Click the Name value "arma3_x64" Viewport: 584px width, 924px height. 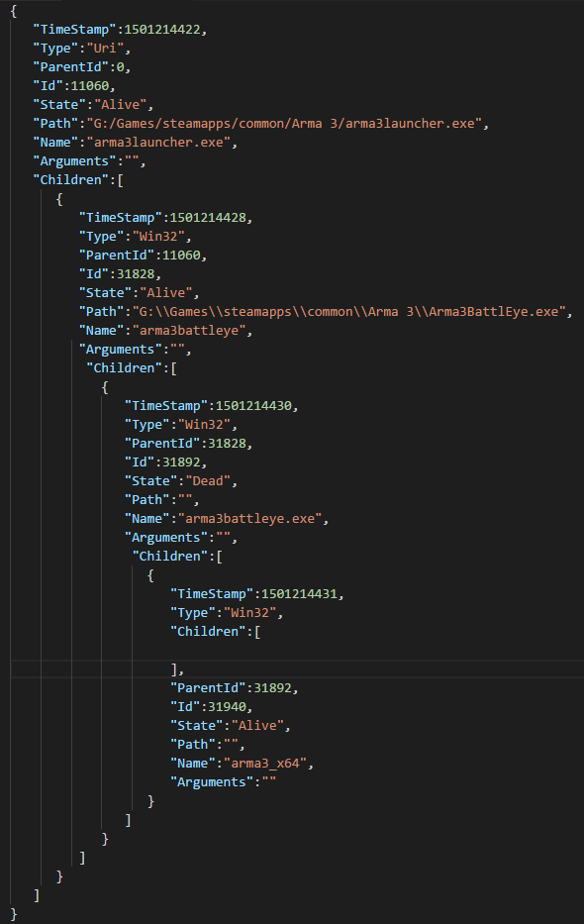coord(265,764)
